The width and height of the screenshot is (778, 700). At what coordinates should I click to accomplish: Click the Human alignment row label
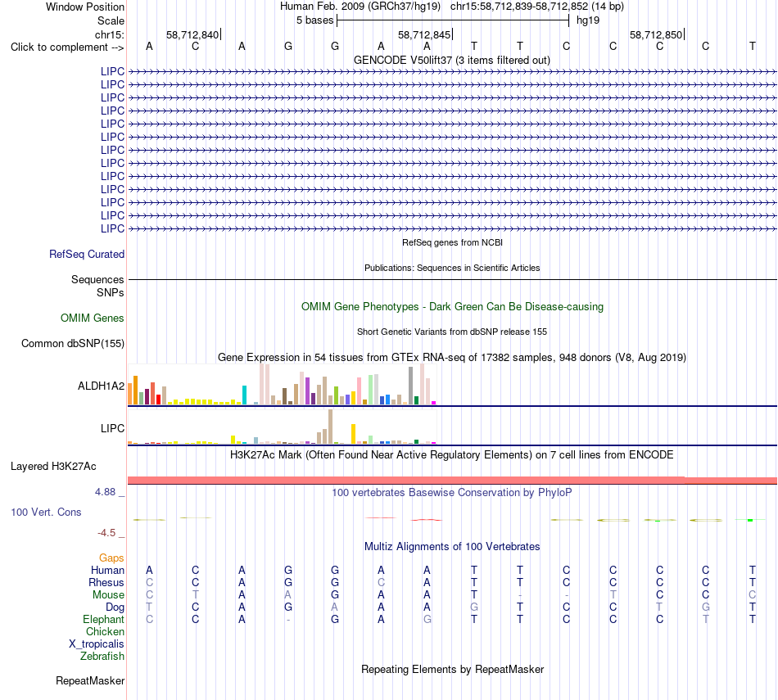[107, 571]
